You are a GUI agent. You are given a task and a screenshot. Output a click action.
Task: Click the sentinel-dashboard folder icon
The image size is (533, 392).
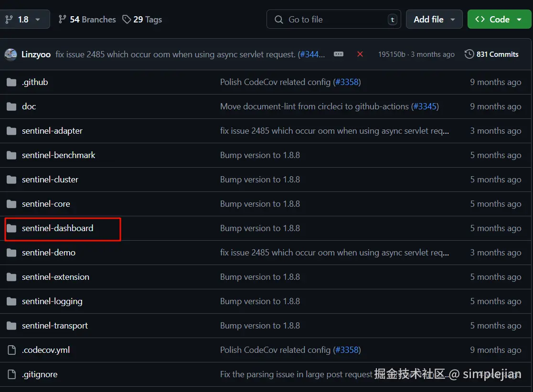tap(11, 229)
